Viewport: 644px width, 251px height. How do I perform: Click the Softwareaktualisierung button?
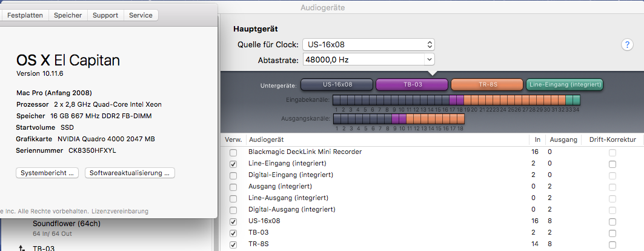coord(130,173)
